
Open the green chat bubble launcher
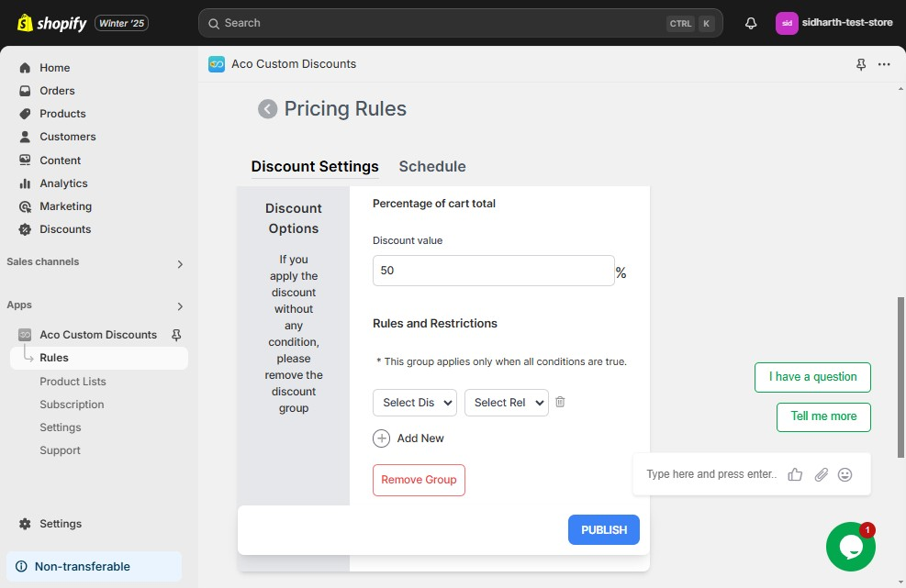[x=851, y=547]
